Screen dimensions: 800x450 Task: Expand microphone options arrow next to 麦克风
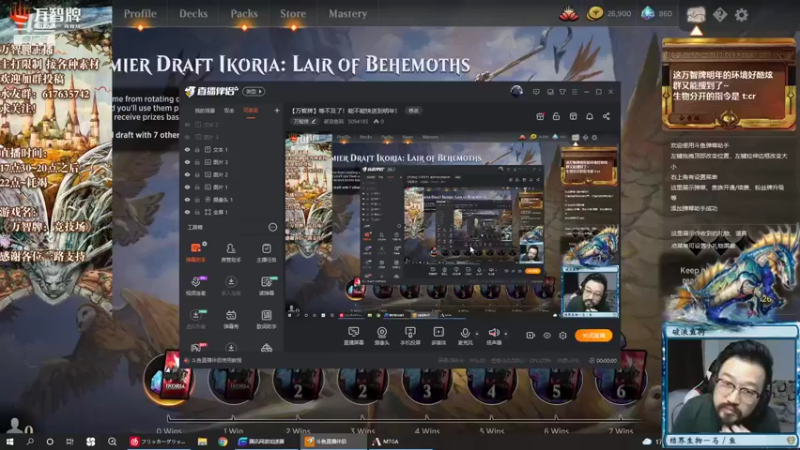(477, 334)
